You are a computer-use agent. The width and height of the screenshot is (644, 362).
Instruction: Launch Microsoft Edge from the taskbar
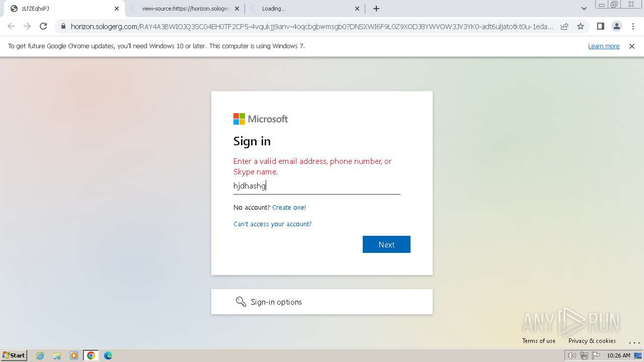(x=108, y=355)
